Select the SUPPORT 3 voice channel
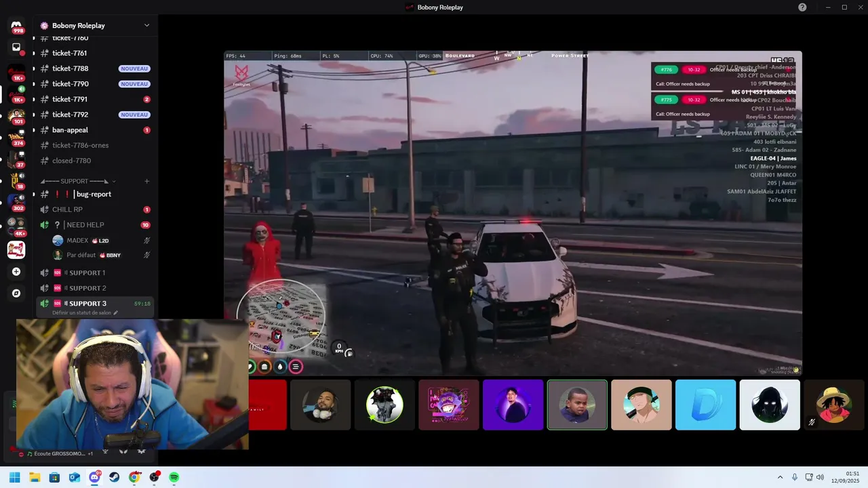The width and height of the screenshot is (868, 488). [x=95, y=307]
